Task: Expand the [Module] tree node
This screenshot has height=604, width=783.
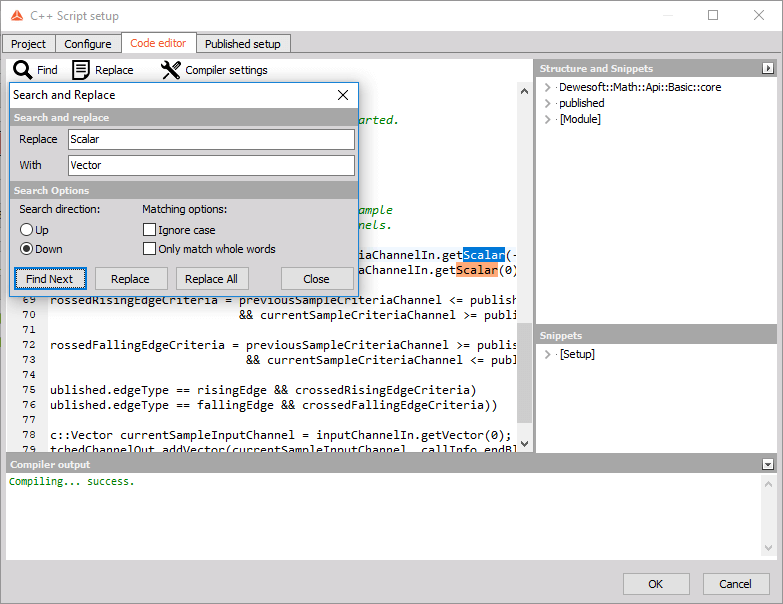Action: point(548,119)
